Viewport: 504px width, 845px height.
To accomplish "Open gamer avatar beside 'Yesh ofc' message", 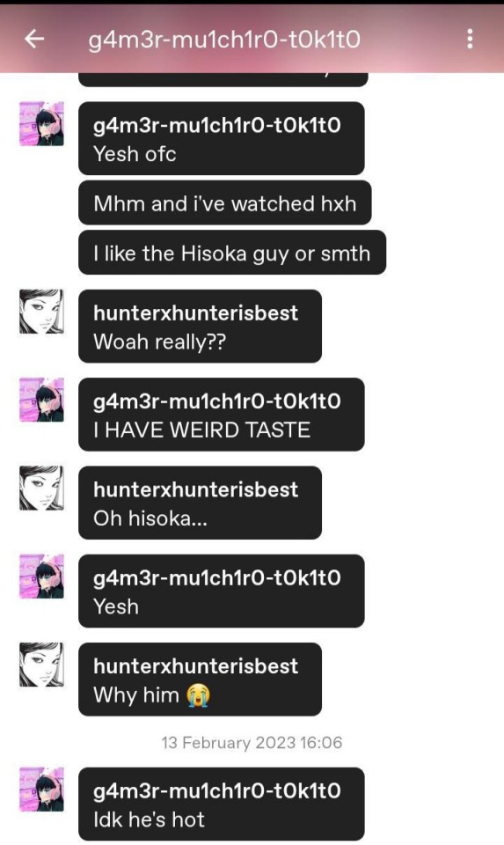I will click(41, 123).
